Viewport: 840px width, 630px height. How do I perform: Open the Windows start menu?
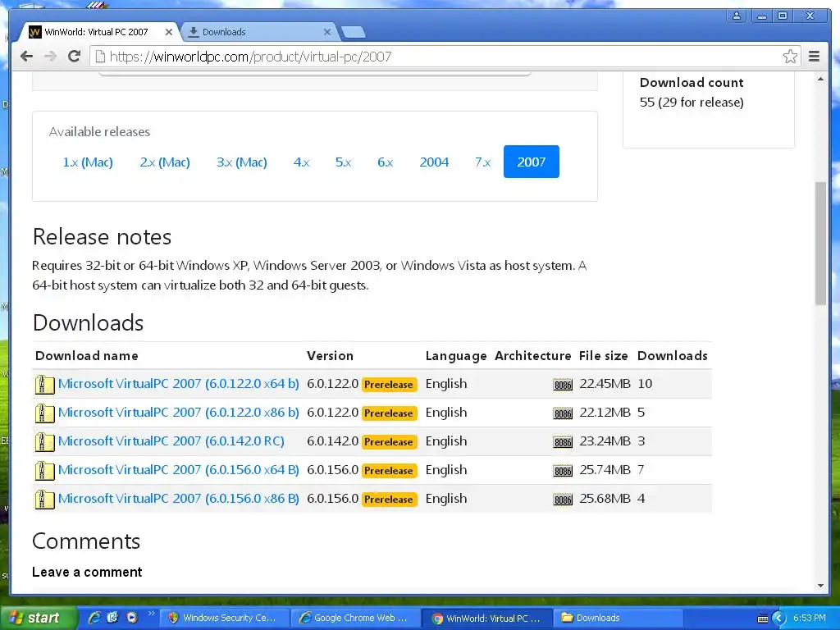38,618
